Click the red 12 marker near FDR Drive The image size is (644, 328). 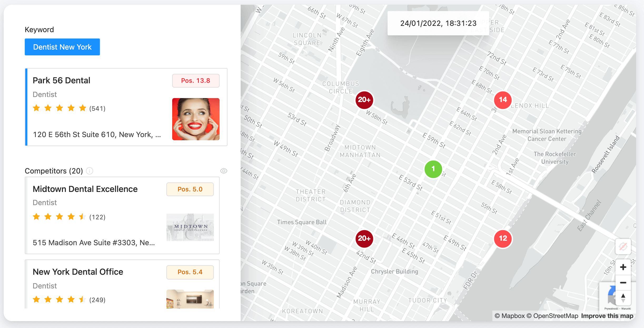pos(503,238)
